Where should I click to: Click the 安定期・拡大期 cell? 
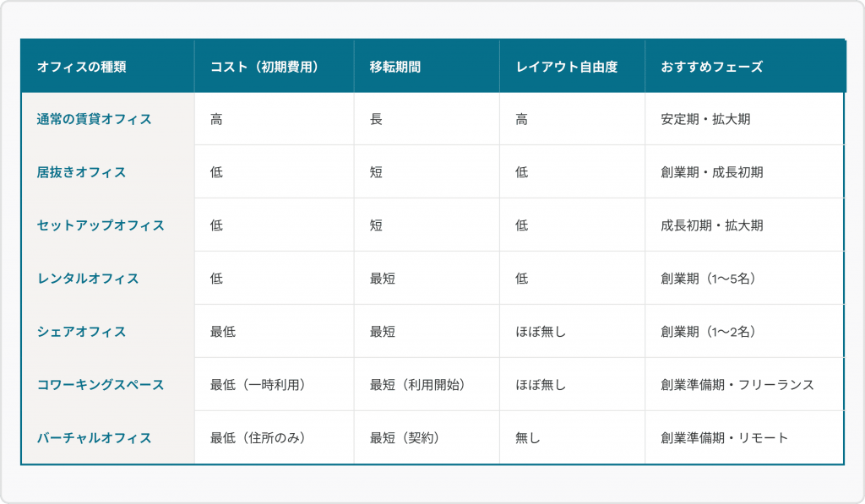pyautogui.click(x=704, y=119)
